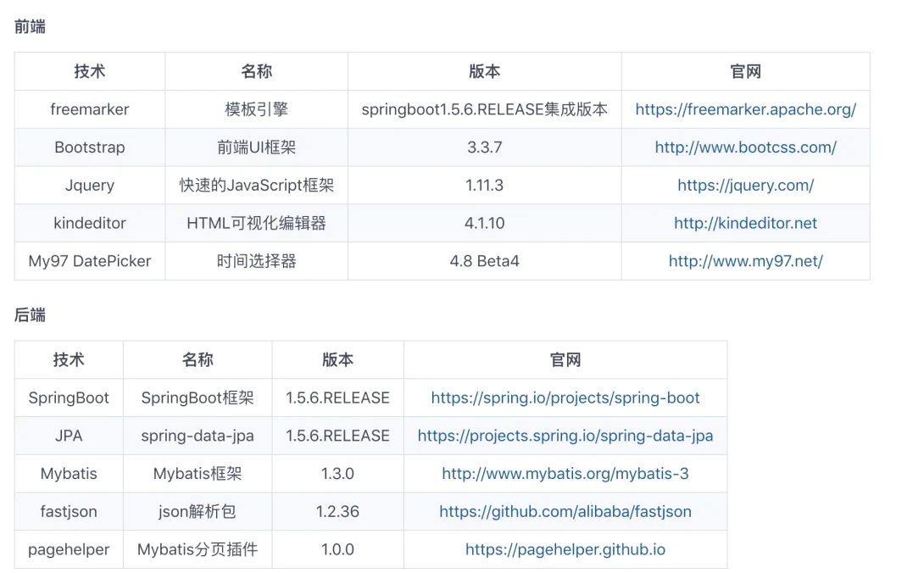This screenshot has width=924, height=573.
Task: Open the www.my97.net link
Action: click(745, 261)
